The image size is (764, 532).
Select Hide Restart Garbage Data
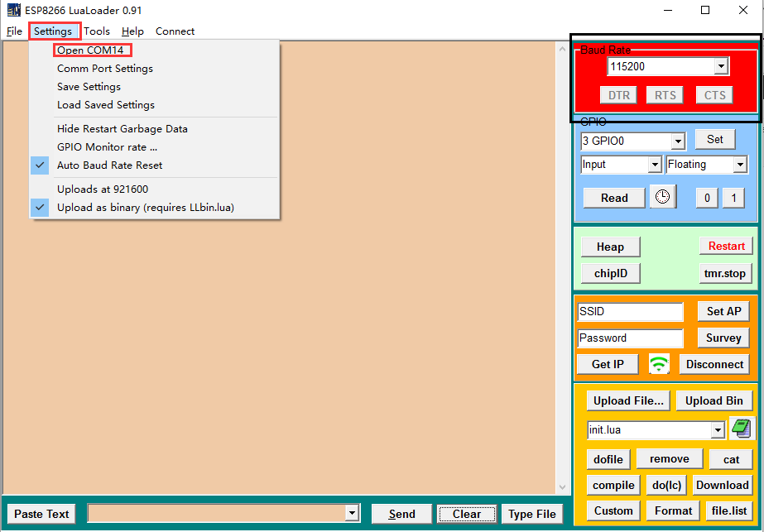point(155,129)
